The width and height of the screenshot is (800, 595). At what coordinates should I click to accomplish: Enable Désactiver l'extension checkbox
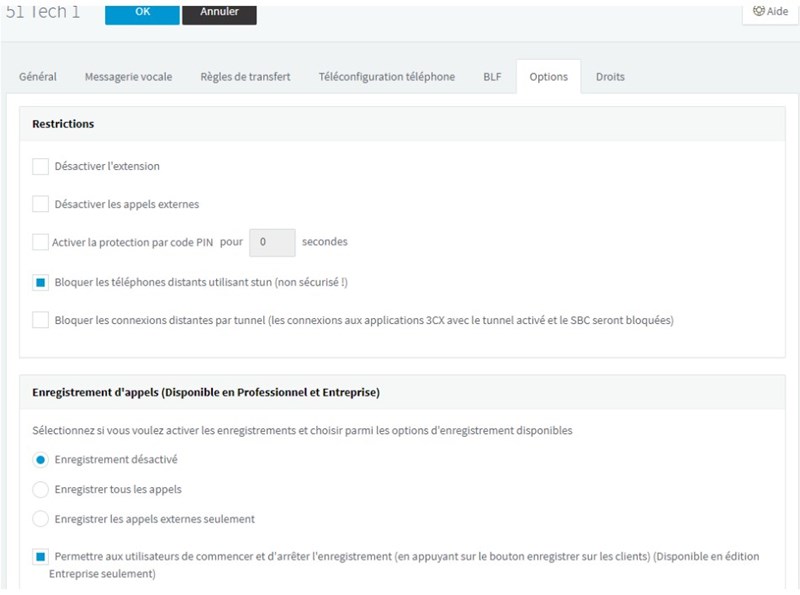coord(41,166)
